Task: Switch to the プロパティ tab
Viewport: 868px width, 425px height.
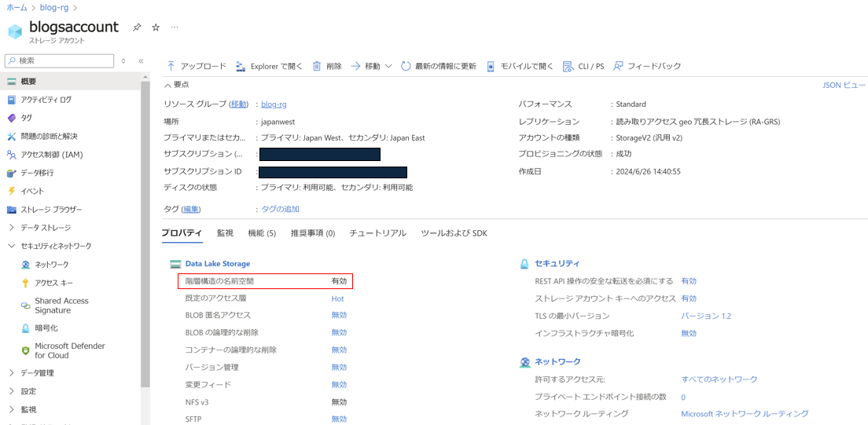Action: pos(182,233)
